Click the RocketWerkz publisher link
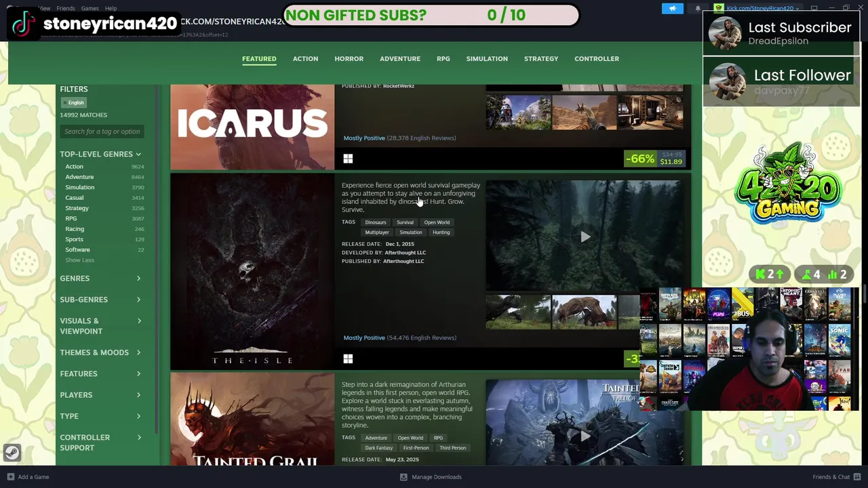Viewport: 868px width, 488px height. click(x=398, y=86)
